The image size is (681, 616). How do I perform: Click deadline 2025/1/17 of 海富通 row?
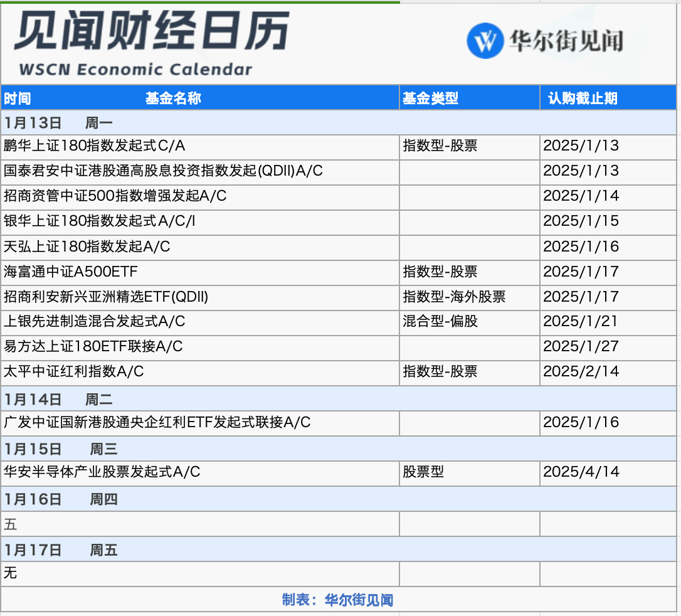pos(581,272)
